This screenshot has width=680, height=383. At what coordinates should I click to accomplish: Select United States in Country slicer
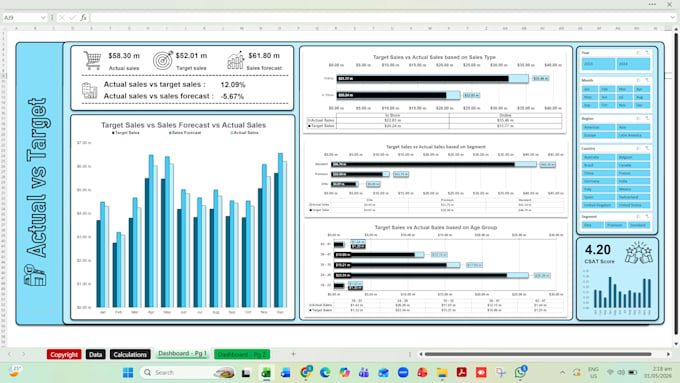633,205
